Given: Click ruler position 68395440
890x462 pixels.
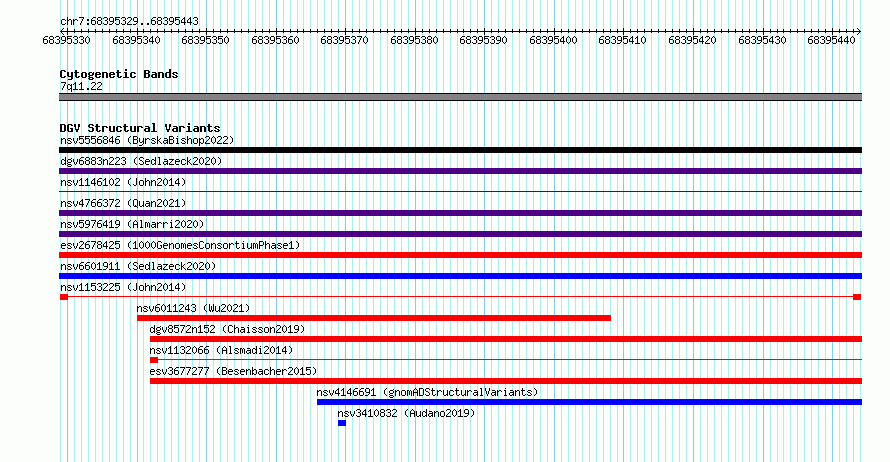Looking at the screenshot, I should pyautogui.click(x=832, y=40).
